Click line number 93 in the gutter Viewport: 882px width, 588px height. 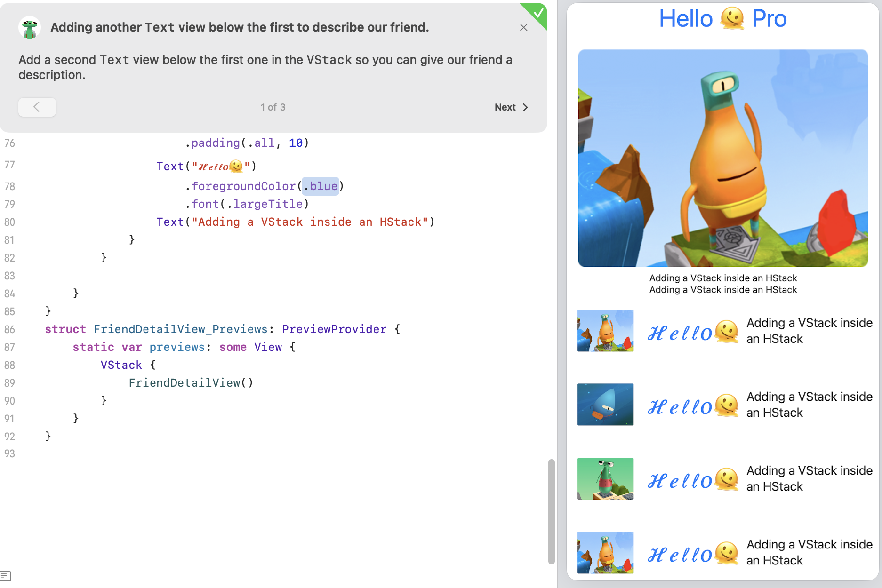point(9,454)
